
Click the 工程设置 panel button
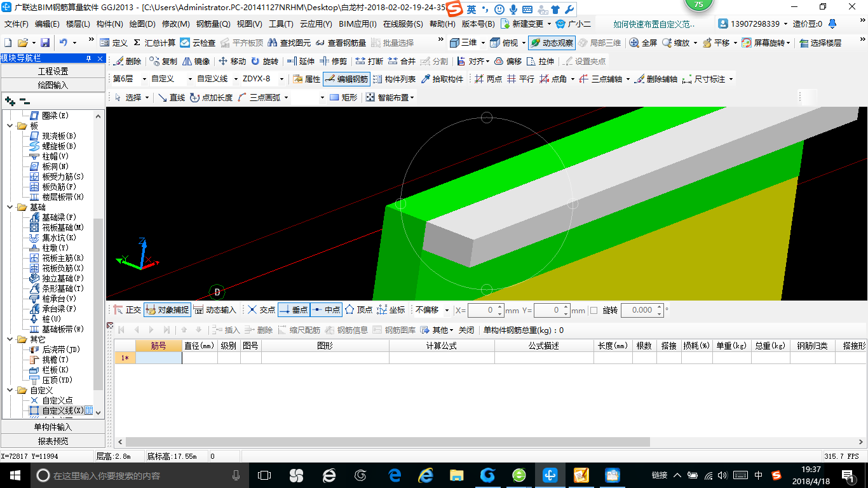[x=53, y=71]
